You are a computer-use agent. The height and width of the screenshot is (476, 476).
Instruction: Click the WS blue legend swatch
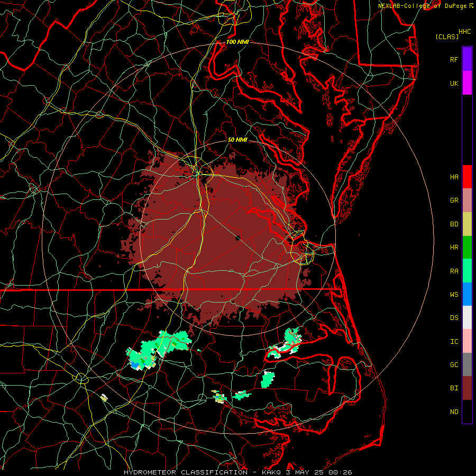[467, 294]
